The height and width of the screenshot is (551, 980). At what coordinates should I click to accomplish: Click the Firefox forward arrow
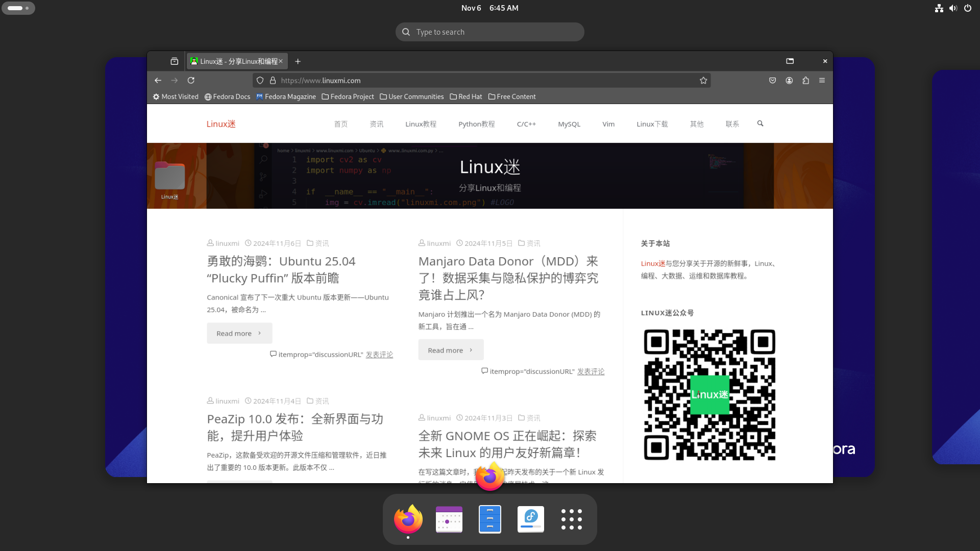coord(175,81)
